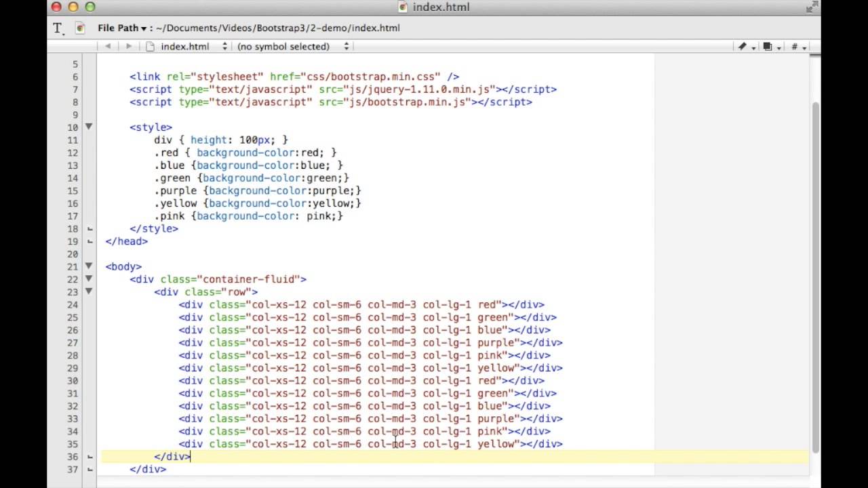The width and height of the screenshot is (868, 488).
Task: Open the '(no symbol selected)' function popup
Action: (x=293, y=46)
